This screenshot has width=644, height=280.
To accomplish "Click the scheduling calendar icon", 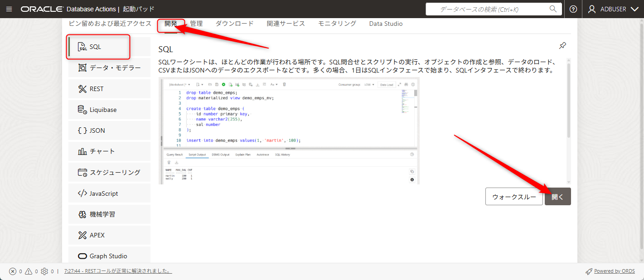I will click(x=82, y=172).
